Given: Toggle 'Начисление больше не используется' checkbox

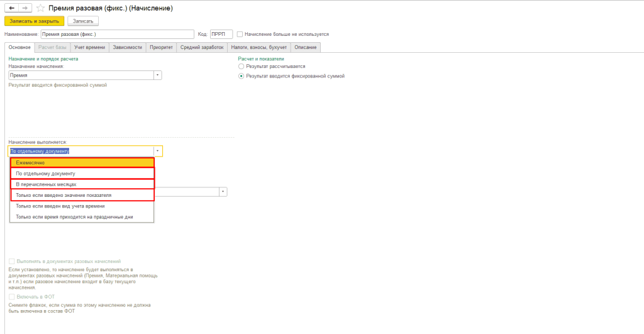Looking at the screenshot, I should (x=240, y=34).
